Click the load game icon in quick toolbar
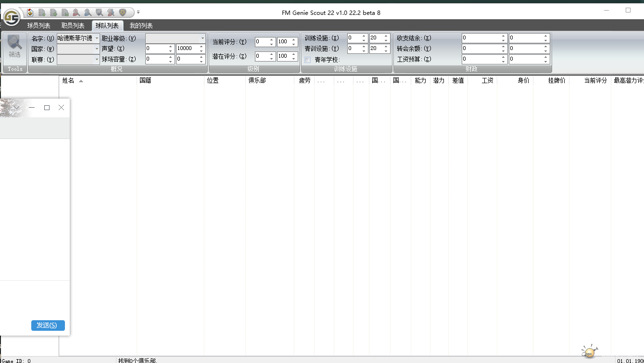Screen dimensions: 644x363 pyautogui.click(x=30, y=13)
